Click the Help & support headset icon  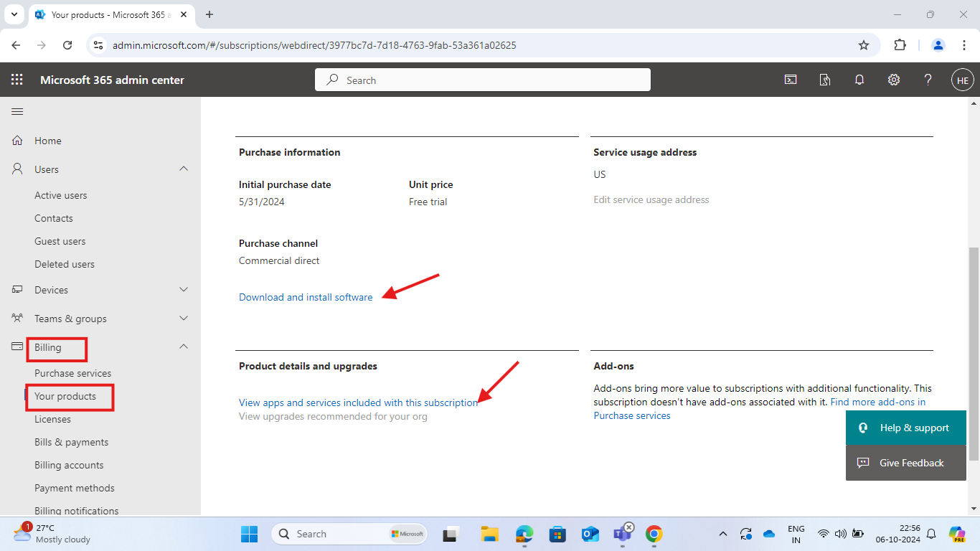[863, 428]
